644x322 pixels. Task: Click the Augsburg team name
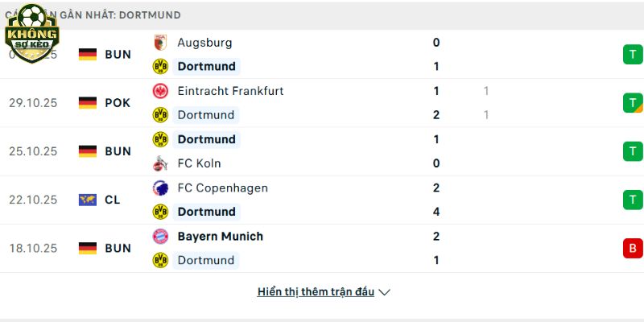click(204, 43)
